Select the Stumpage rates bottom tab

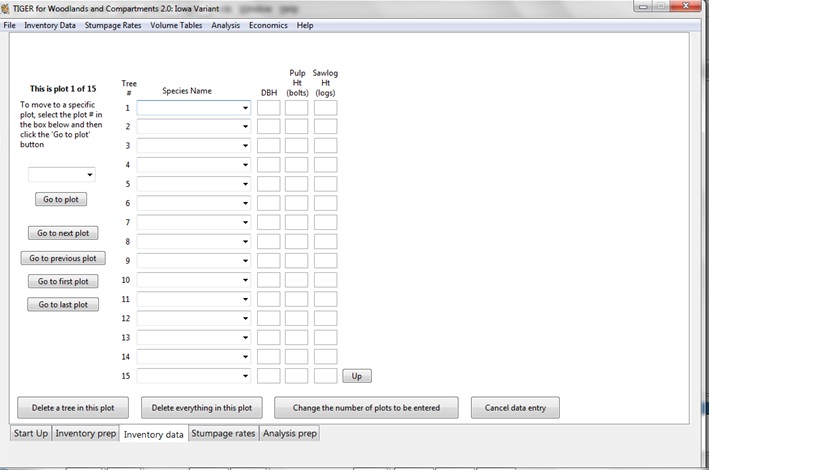223,434
